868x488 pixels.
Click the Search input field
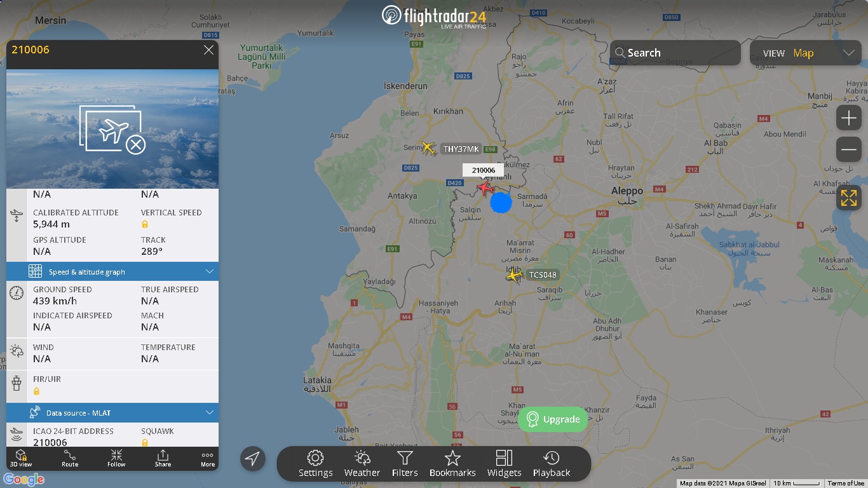tap(675, 53)
